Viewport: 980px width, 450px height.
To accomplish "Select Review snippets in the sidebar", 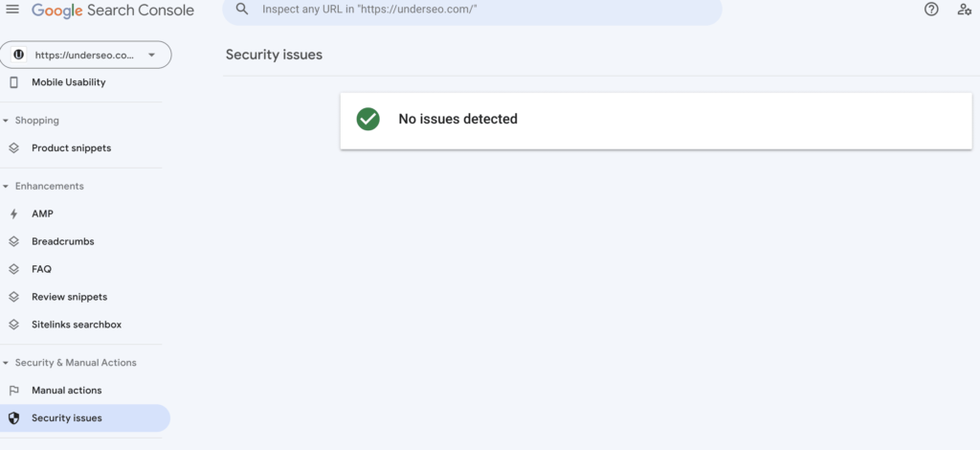I will pyautogui.click(x=69, y=298).
